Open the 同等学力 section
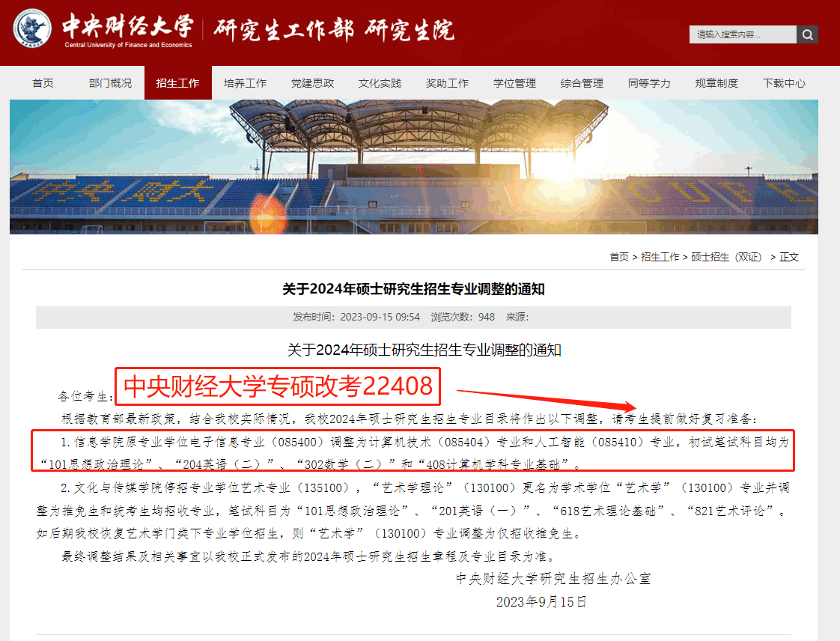The height and width of the screenshot is (641, 840). pos(649,83)
